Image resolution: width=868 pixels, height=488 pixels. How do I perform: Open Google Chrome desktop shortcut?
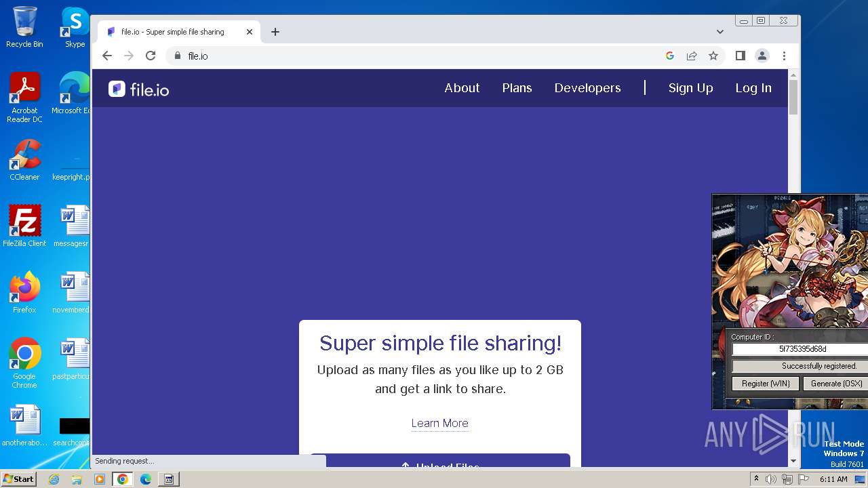(x=24, y=363)
